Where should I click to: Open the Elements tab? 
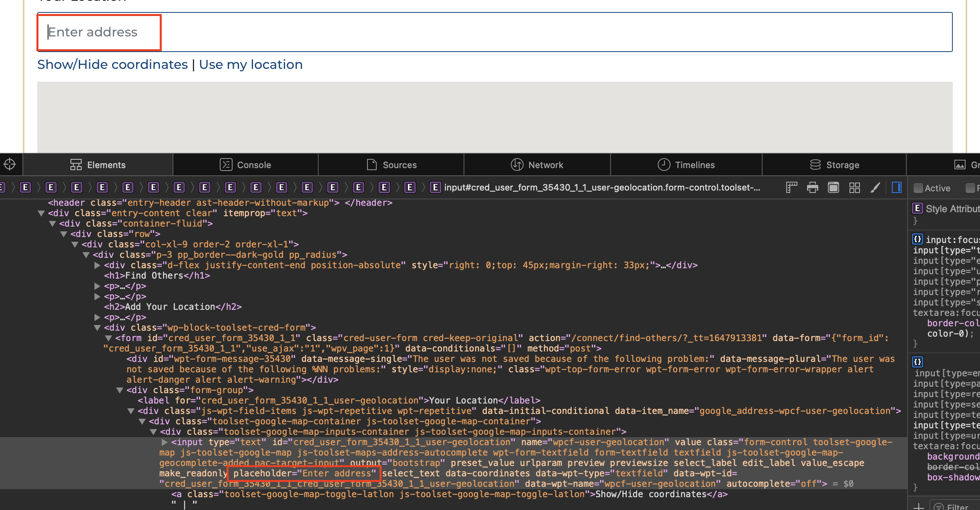[98, 165]
